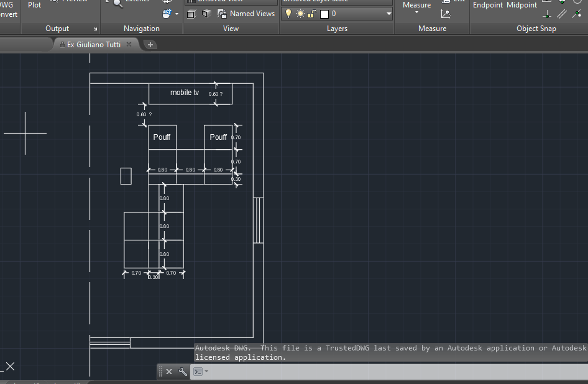Open Named Views
Image resolution: width=588 pixels, height=384 pixels.
(x=246, y=14)
